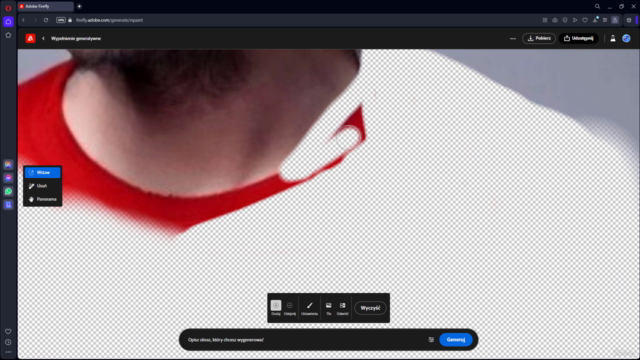Click the toolbar icon with blue notification dot
Viewport: 640px width, 360px height.
(x=595, y=20)
